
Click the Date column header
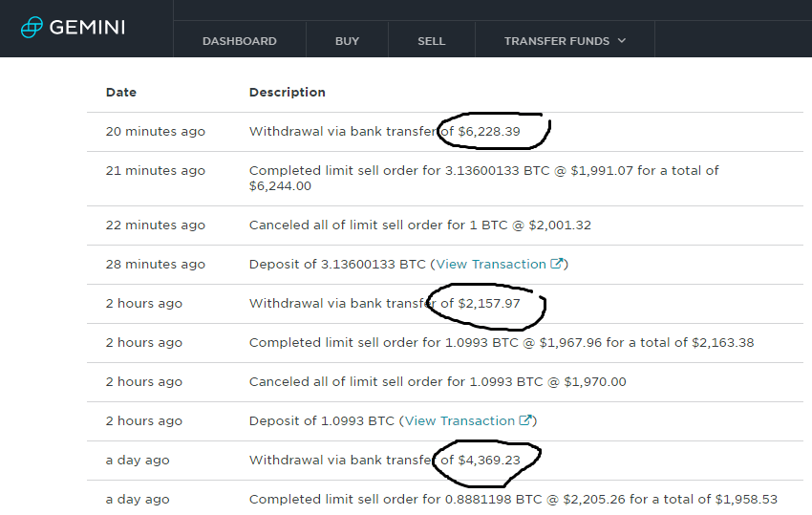point(121,93)
